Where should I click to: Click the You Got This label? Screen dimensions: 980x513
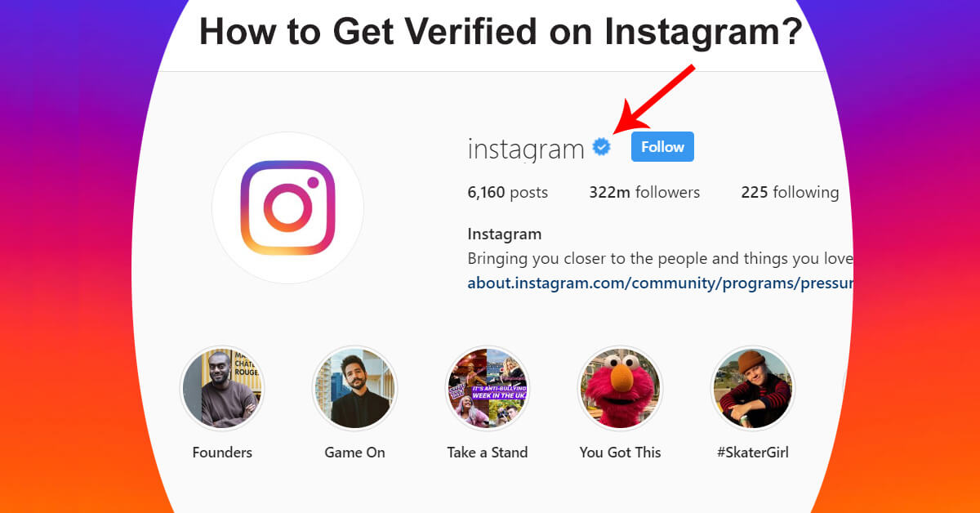click(620, 453)
